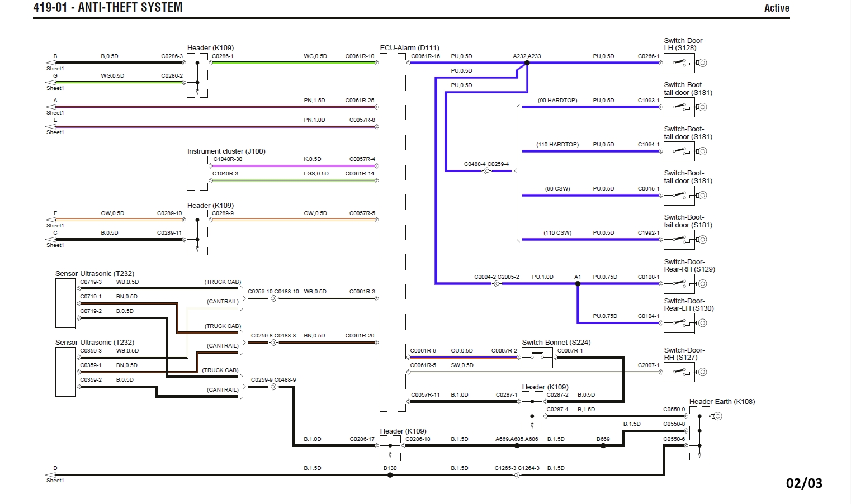Viewport: 851px width, 504px height.
Task: Click the 02/03 page number indicator
Action: pyautogui.click(x=804, y=483)
